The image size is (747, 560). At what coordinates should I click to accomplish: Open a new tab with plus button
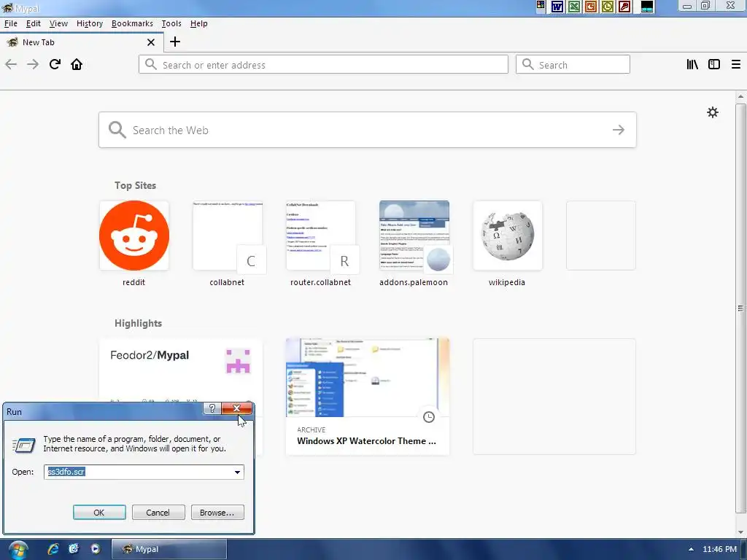pos(175,42)
